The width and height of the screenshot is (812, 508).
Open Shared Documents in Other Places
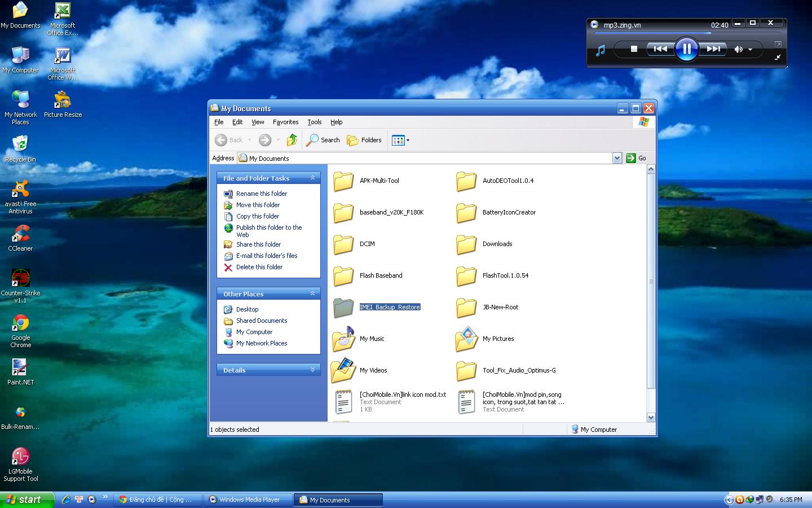(262, 321)
